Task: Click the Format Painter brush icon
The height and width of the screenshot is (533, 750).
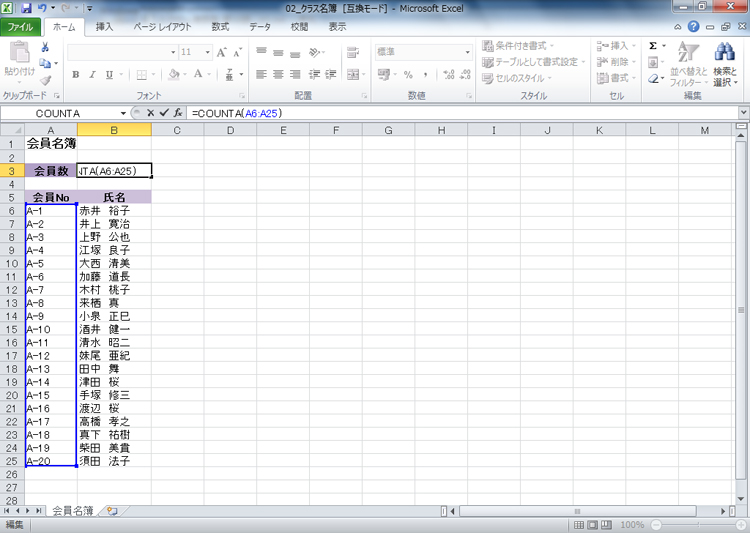Action: point(45,80)
